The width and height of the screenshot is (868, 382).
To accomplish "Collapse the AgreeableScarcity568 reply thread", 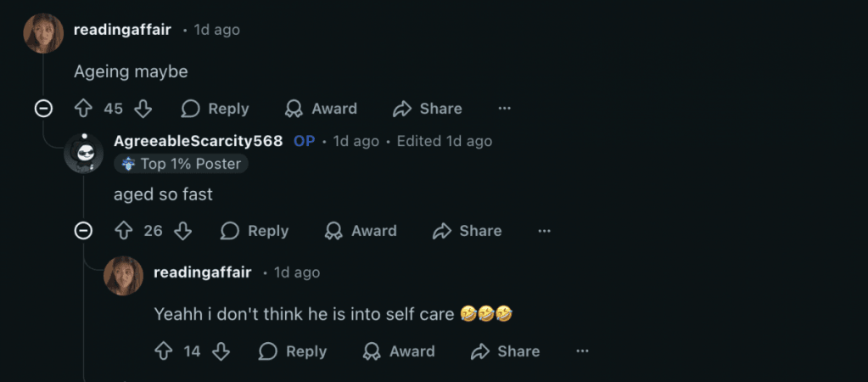I will tap(83, 231).
